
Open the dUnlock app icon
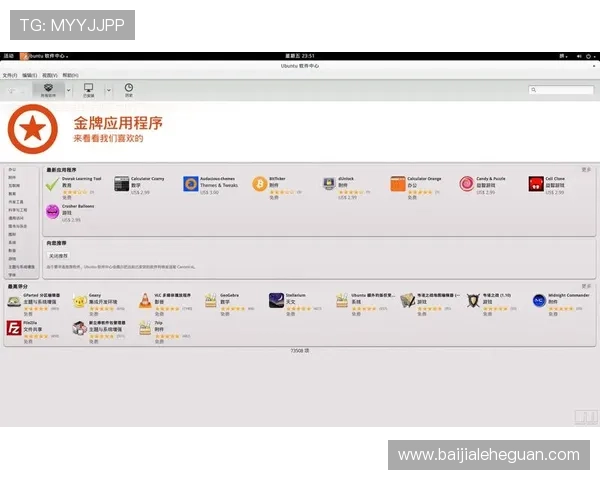[329, 184]
